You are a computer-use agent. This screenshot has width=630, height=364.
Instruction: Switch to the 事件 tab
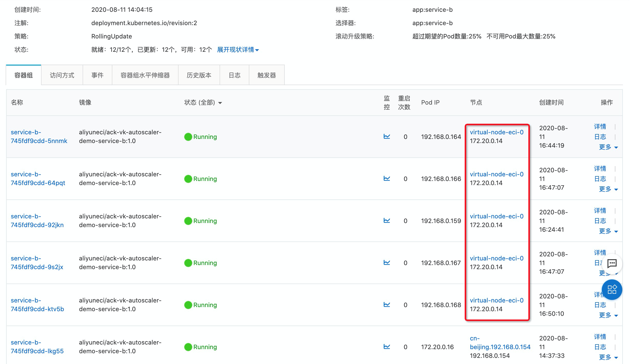click(x=97, y=75)
